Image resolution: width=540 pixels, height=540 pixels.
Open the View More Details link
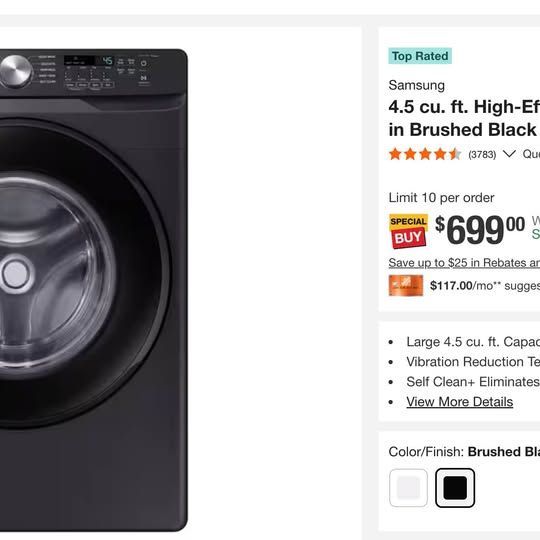click(459, 402)
